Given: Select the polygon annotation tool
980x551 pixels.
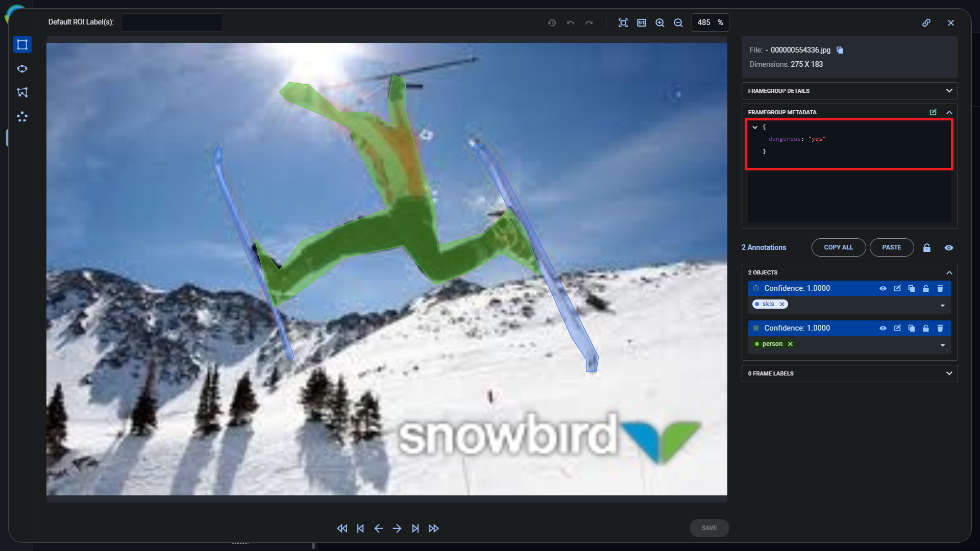Looking at the screenshot, I should [x=22, y=92].
